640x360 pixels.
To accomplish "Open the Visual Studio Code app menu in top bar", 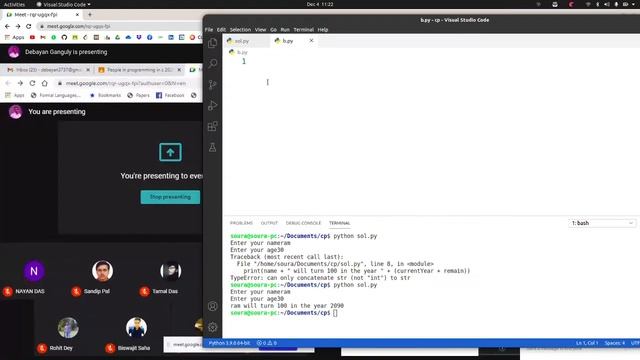I will pyautogui.click(x=63, y=4).
